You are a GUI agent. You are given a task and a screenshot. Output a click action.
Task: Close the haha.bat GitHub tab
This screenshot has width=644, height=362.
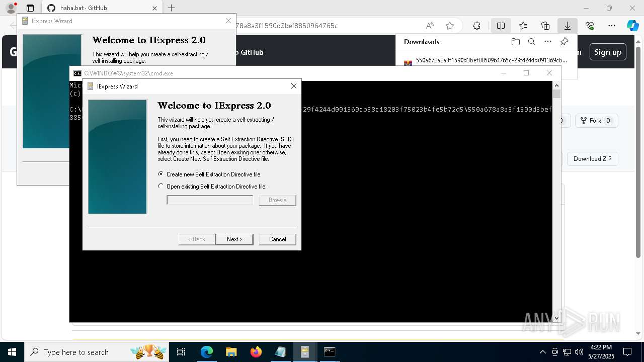click(x=154, y=8)
